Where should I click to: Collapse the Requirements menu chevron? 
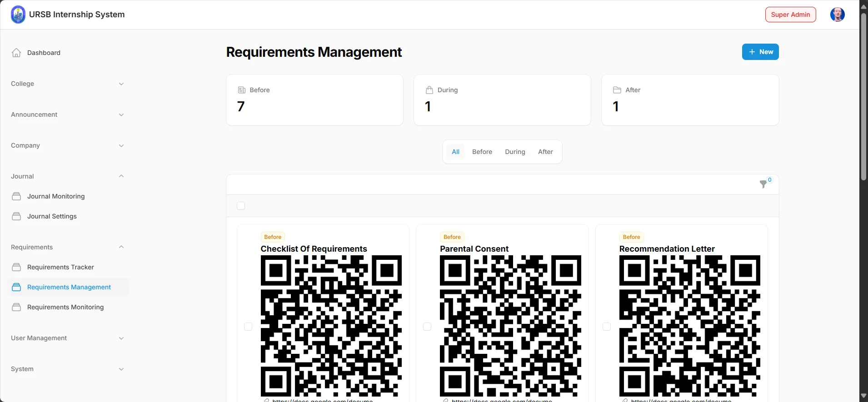click(121, 247)
